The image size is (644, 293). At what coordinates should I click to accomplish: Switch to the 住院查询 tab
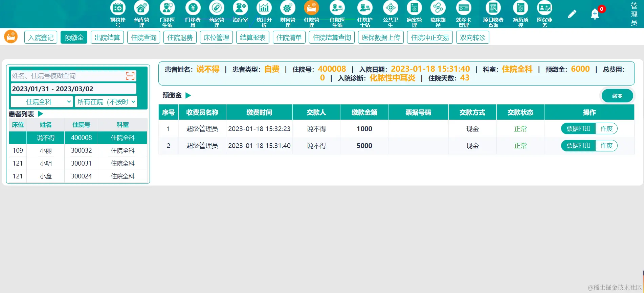point(143,38)
